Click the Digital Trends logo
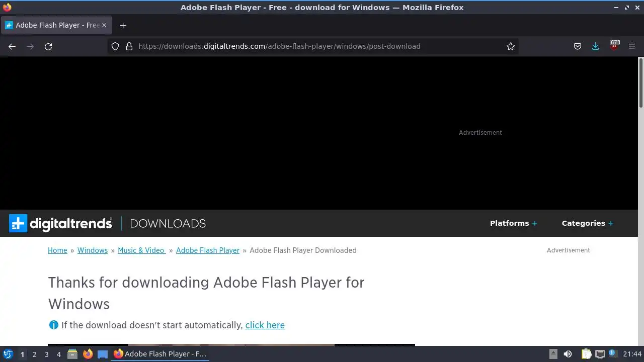The image size is (644, 362). click(x=60, y=223)
